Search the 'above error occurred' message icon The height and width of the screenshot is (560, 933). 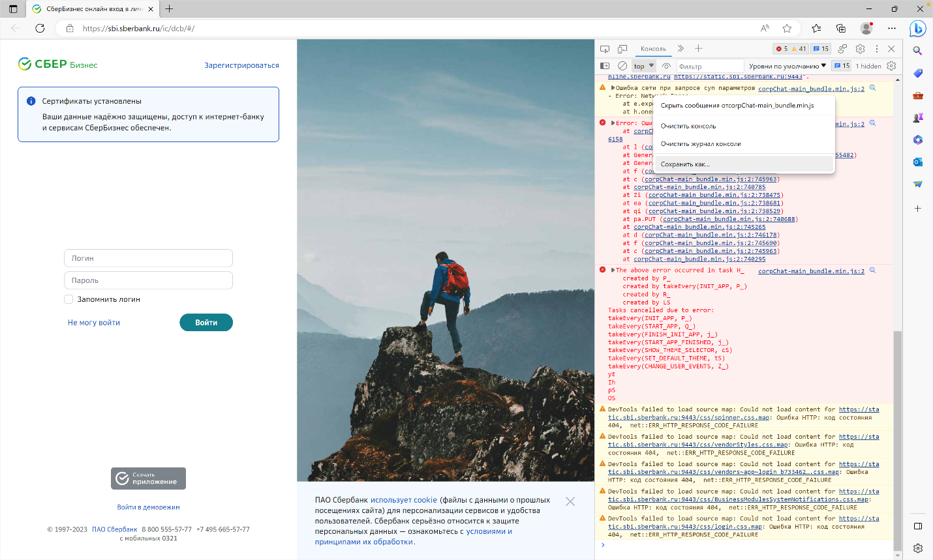[872, 271]
